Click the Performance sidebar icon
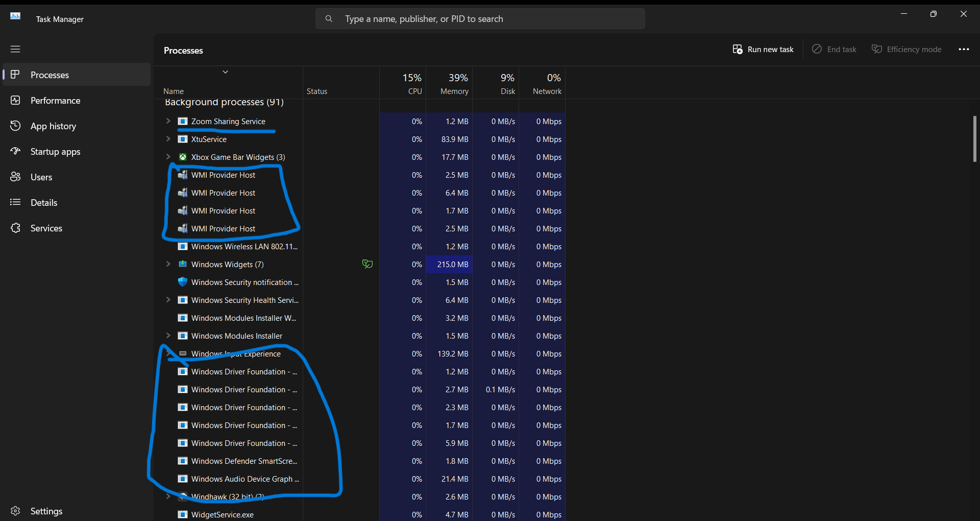This screenshot has height=521, width=980. click(x=15, y=100)
